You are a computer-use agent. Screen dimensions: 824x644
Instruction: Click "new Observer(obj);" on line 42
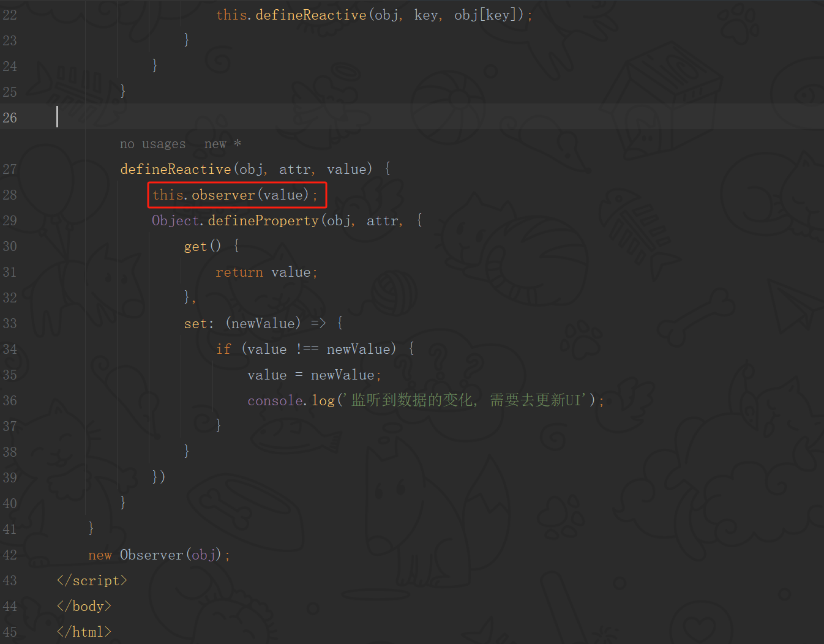[x=159, y=555]
